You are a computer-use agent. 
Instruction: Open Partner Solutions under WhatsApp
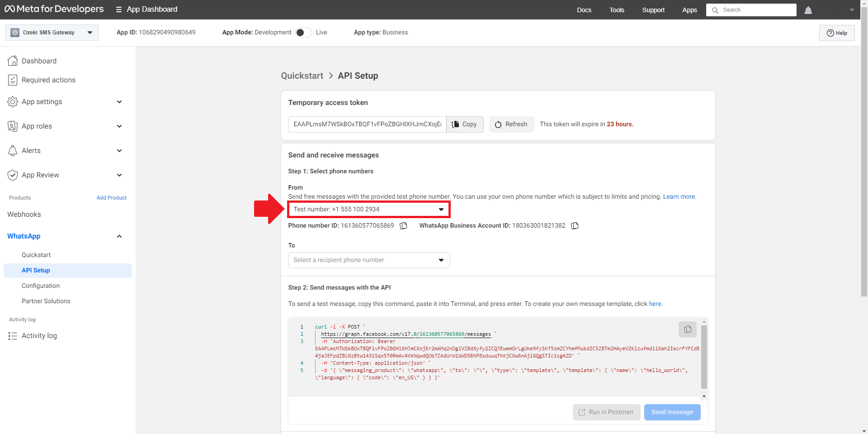coord(46,301)
